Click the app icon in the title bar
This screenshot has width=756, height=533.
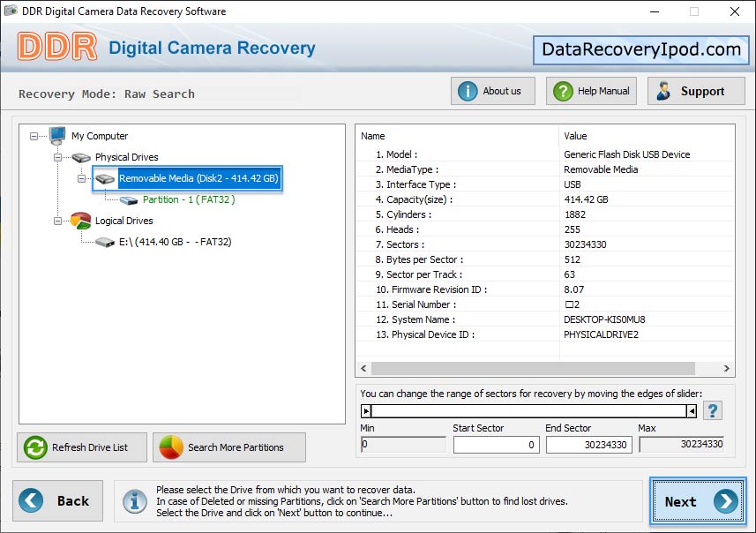tap(11, 11)
